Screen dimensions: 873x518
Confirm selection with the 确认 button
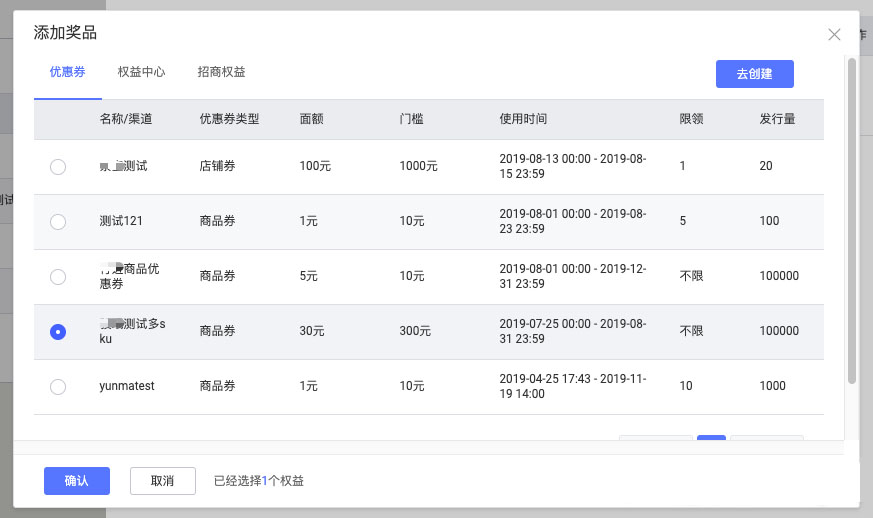[77, 481]
